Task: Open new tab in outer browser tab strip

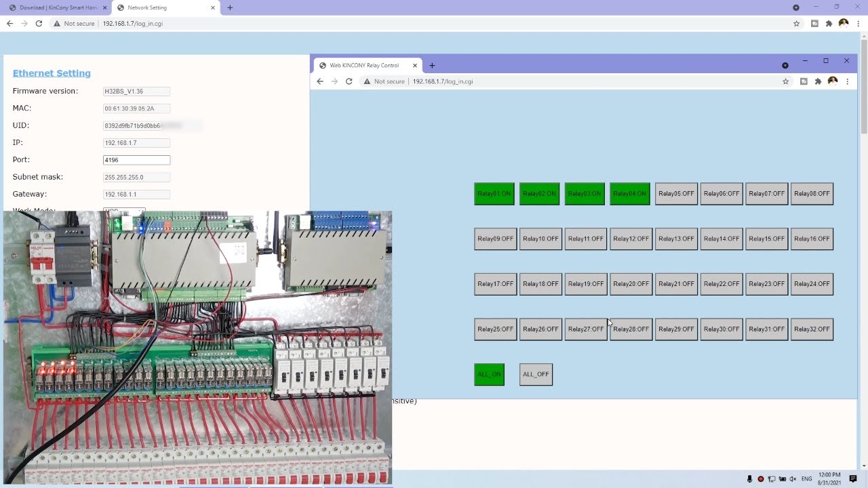Action: [x=230, y=7]
